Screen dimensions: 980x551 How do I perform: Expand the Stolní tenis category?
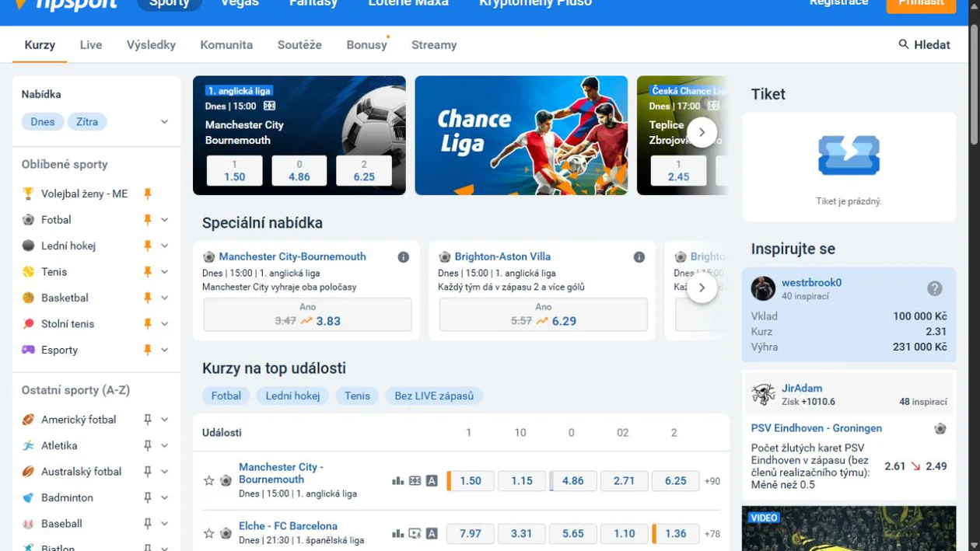[165, 324]
